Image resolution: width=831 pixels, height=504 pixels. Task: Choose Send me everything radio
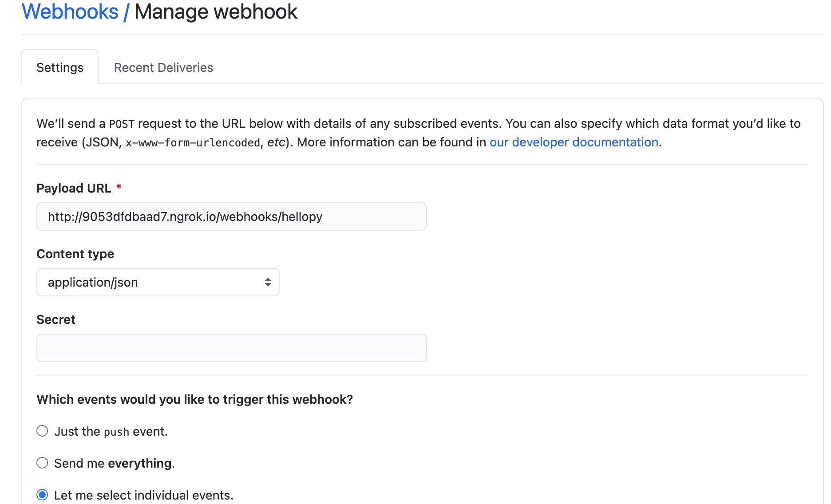42,463
